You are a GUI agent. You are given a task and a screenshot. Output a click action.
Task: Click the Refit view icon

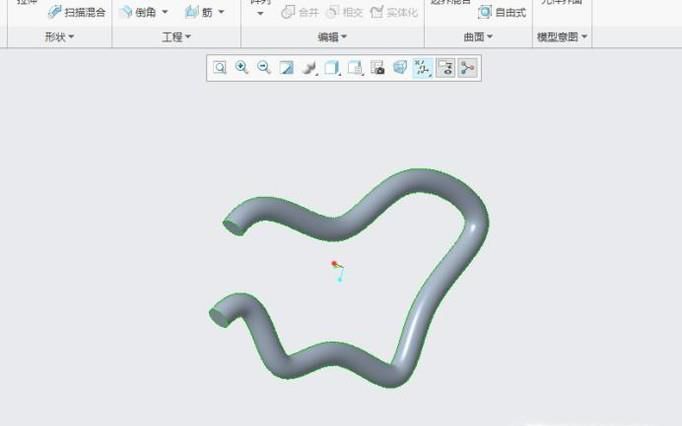(x=219, y=68)
